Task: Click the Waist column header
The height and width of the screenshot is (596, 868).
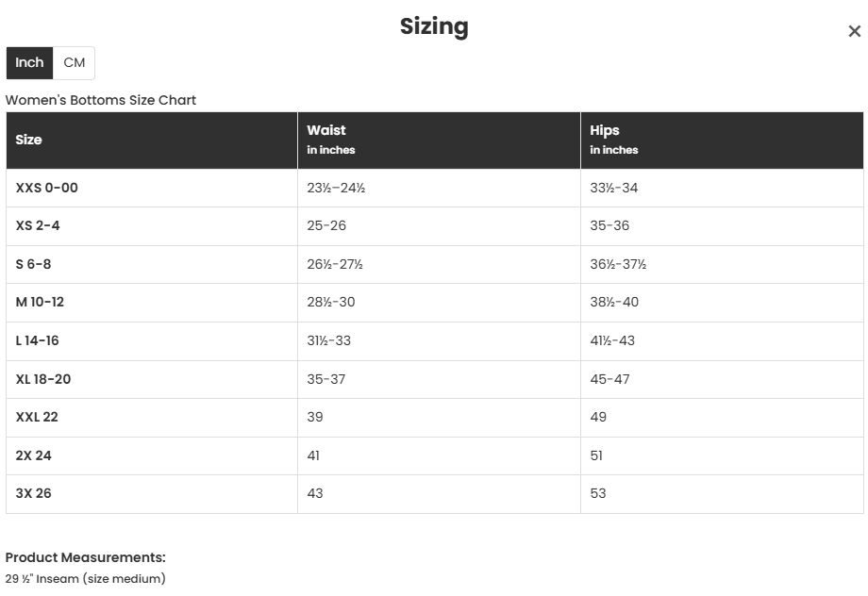Action: coord(326,131)
